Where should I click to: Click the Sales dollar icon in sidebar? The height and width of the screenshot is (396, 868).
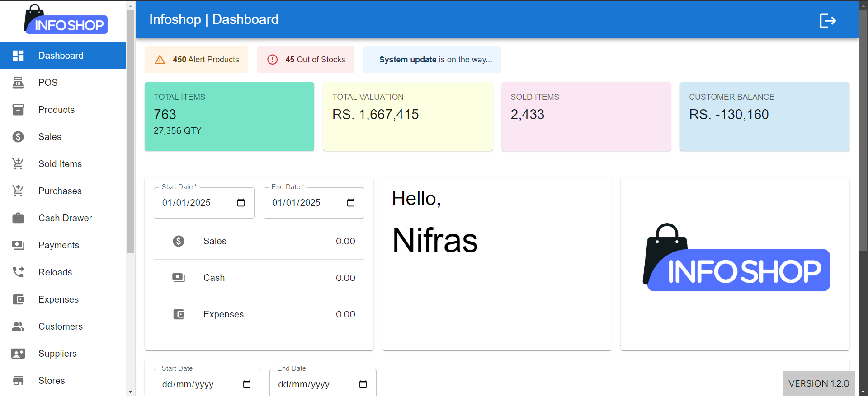18,137
